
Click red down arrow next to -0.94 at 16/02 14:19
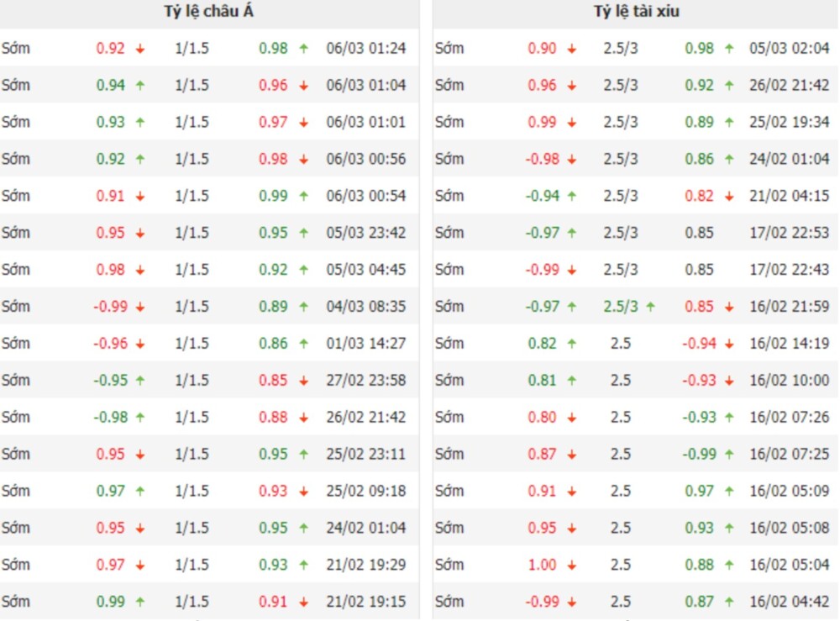tap(729, 344)
